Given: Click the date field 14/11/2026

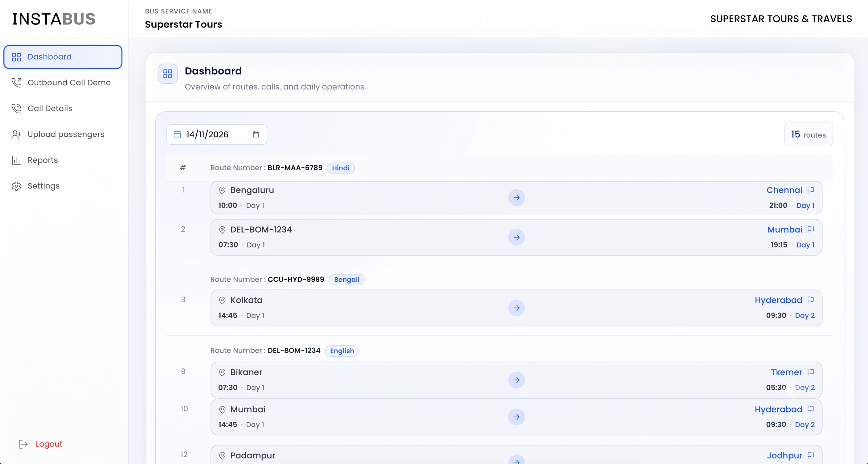Looking at the screenshot, I should point(217,134).
